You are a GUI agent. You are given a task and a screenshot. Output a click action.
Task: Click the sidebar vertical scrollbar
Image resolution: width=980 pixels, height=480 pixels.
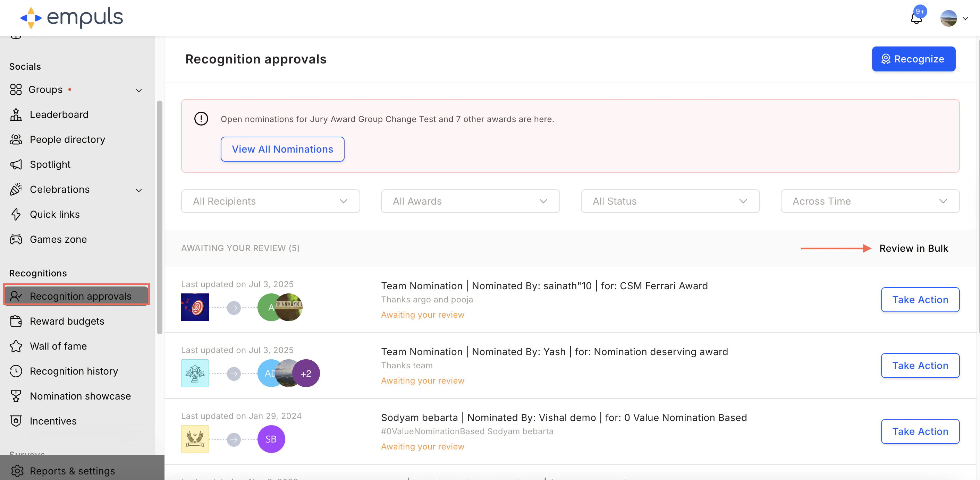(x=159, y=217)
